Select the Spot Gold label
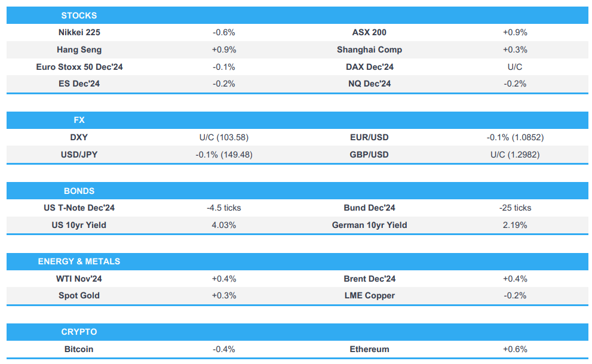Image resolution: width=592 pixels, height=364 pixels. (x=79, y=295)
